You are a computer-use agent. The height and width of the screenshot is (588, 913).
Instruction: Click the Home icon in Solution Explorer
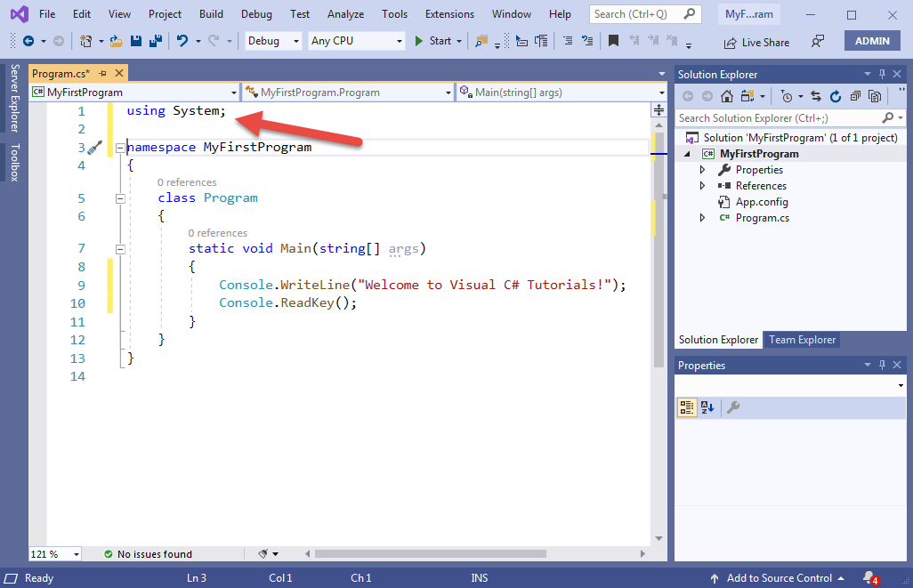click(727, 96)
